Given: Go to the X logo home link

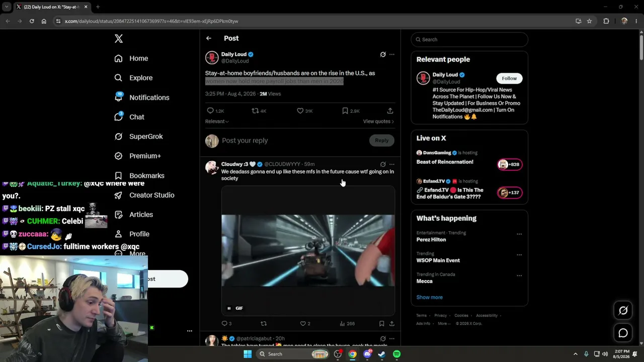Looking at the screenshot, I should pos(119,39).
